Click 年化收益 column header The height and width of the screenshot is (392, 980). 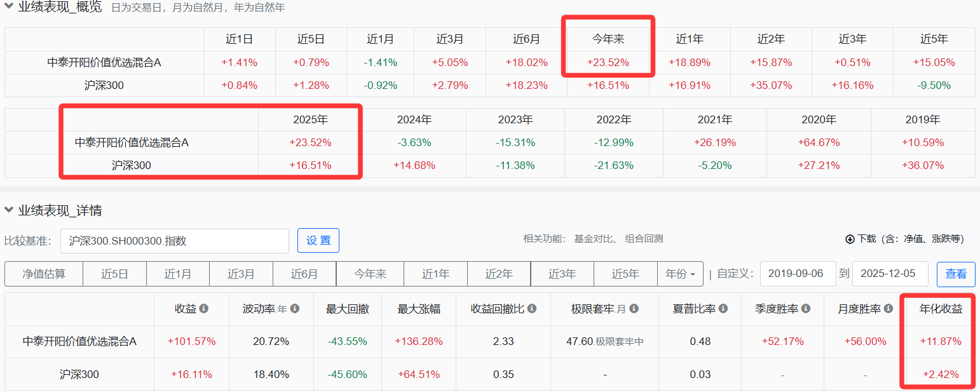[941, 309]
